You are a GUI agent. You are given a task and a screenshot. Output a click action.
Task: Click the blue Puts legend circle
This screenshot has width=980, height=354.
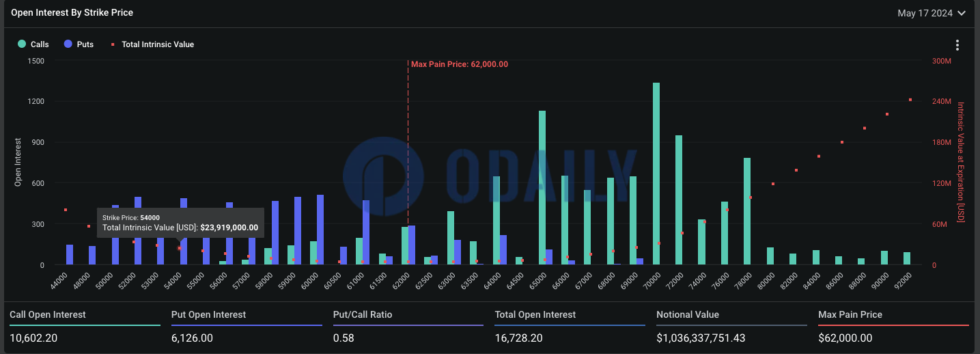(x=68, y=44)
